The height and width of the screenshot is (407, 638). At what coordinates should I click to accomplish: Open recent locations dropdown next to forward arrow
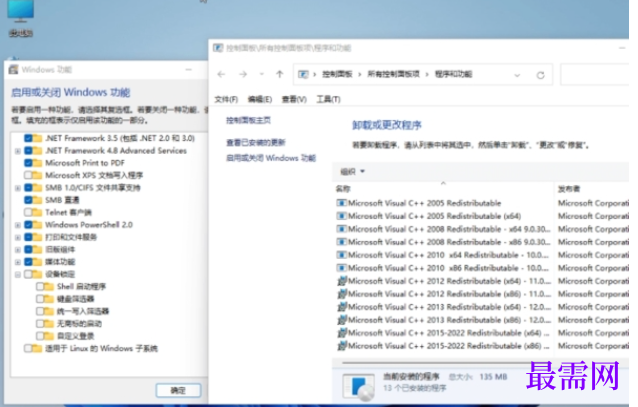[262, 74]
